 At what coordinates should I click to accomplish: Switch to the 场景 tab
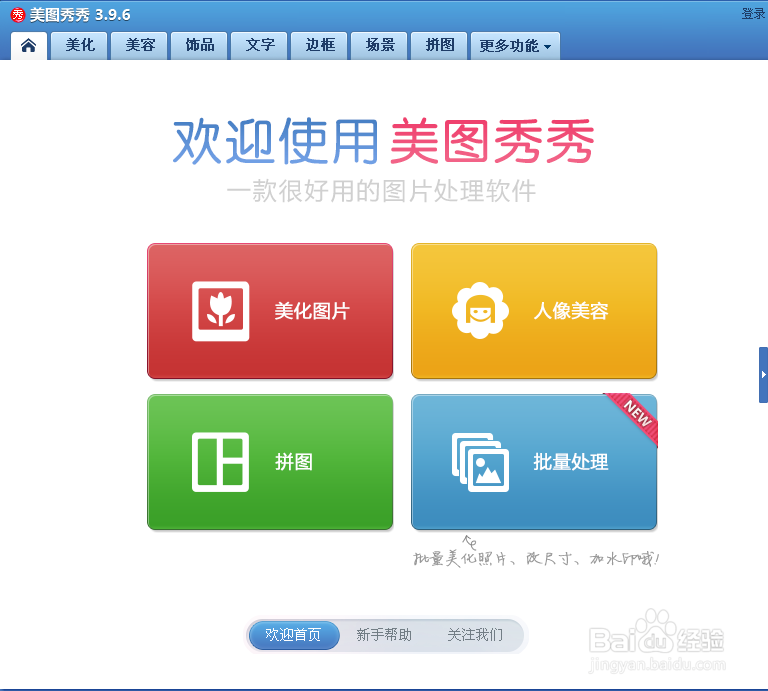point(380,46)
